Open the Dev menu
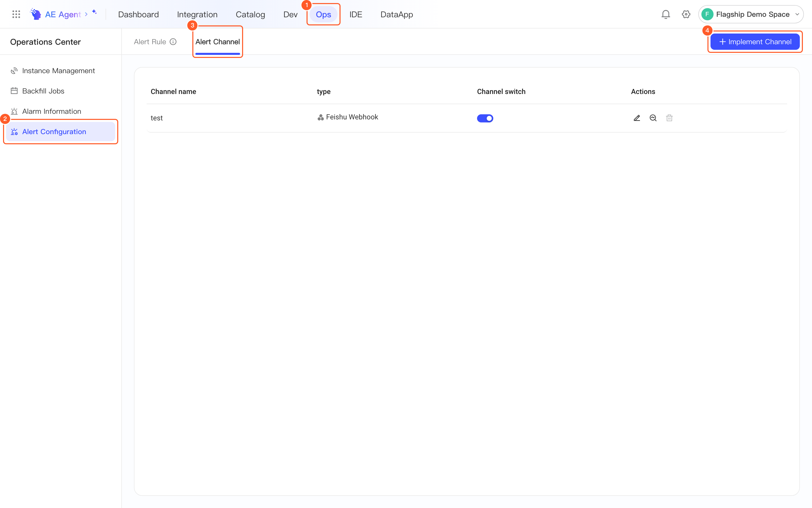812x508 pixels. 290,14
